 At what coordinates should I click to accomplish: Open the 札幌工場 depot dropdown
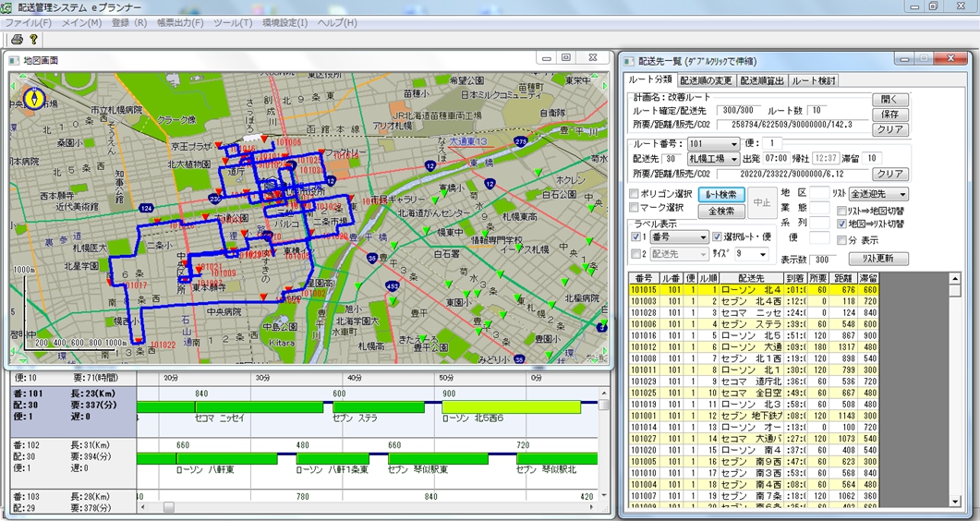coord(713,159)
